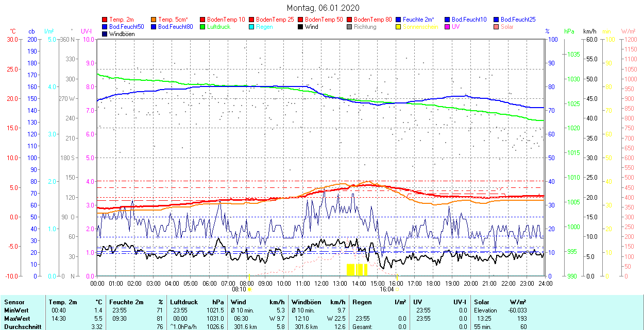Click the cyan Regen legend swatch

(x=251, y=27)
